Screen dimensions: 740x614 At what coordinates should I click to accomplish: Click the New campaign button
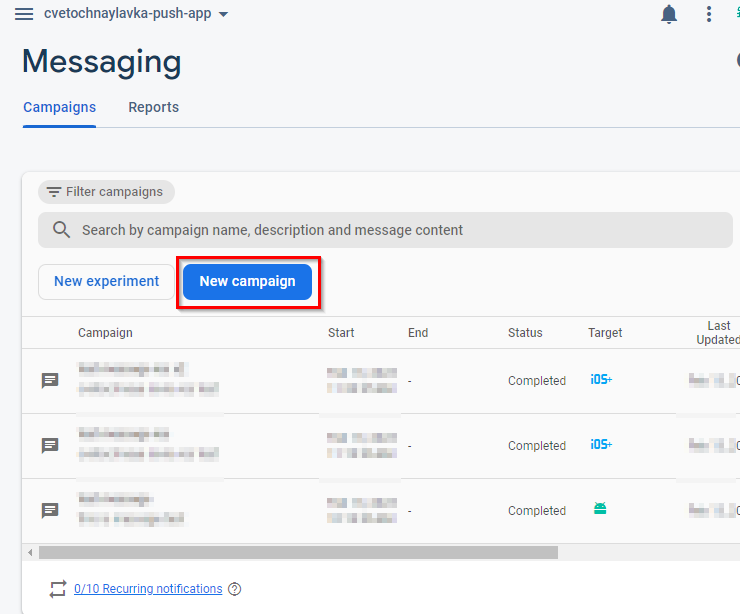click(247, 282)
